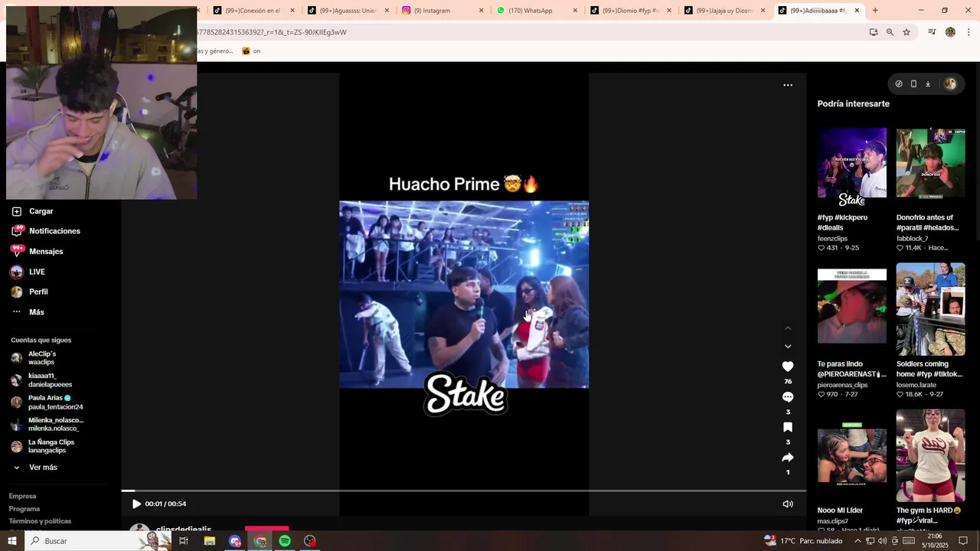Open The gym is HARD video thumbnail
The width and height of the screenshot is (980, 551).
point(930,455)
